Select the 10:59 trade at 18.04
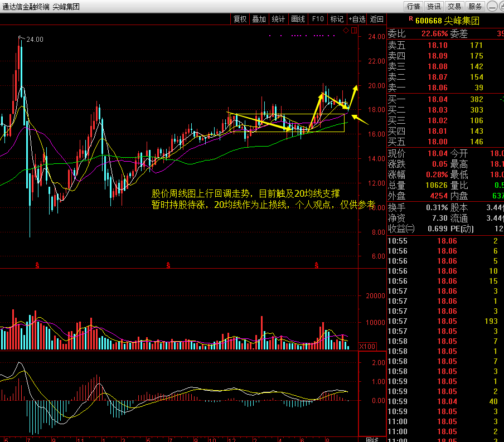Image resolution: width=504 pixels, height=442 pixels. tap(445, 401)
